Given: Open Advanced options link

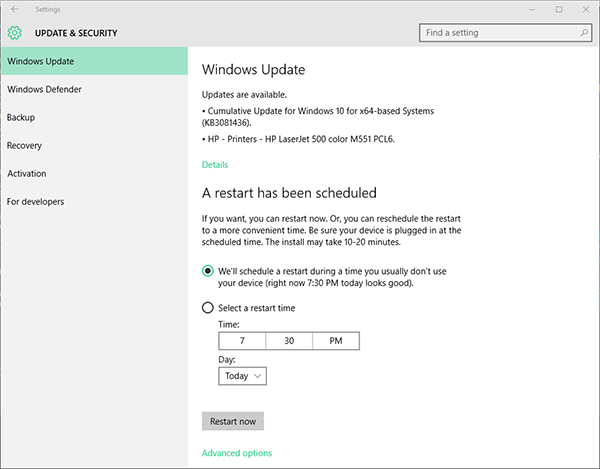Looking at the screenshot, I should [x=237, y=453].
